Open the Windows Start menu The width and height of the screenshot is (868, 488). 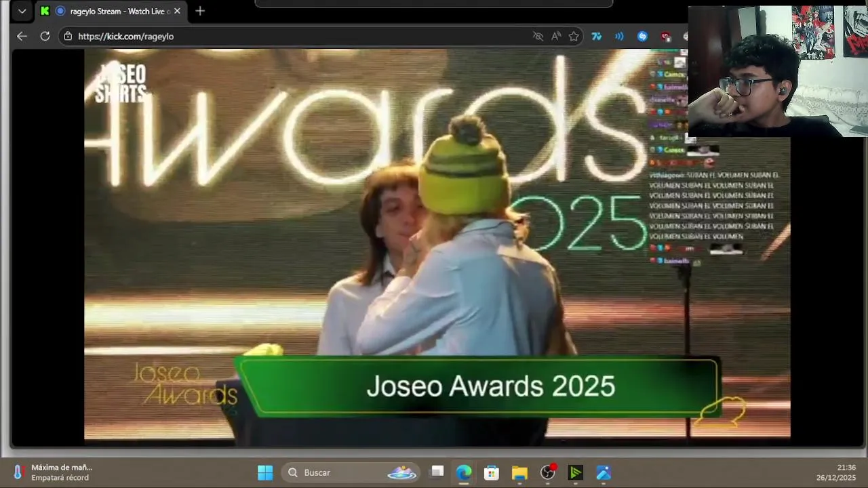[x=265, y=472]
